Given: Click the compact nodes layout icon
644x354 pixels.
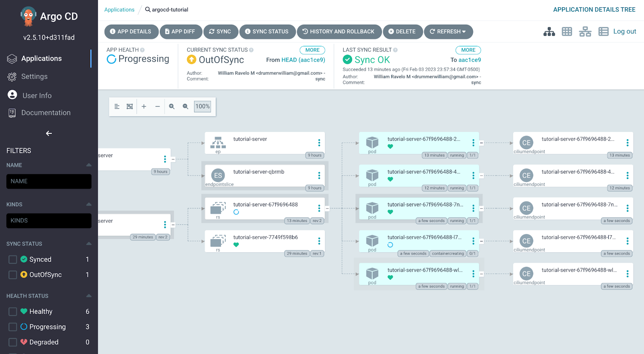Looking at the screenshot, I should tap(117, 107).
